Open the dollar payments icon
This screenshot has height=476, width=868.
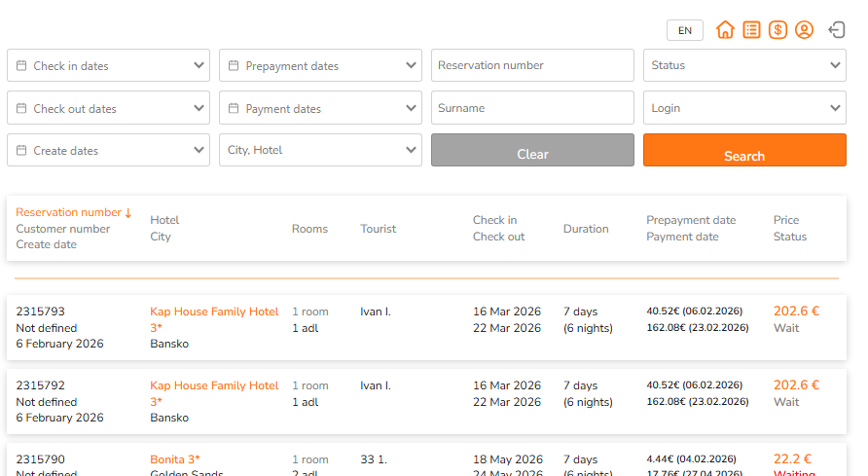[x=778, y=30]
